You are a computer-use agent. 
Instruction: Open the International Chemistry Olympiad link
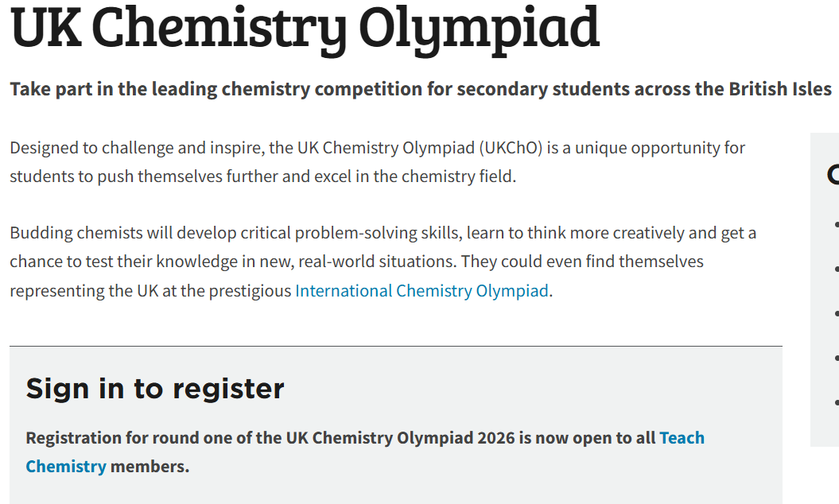click(421, 291)
